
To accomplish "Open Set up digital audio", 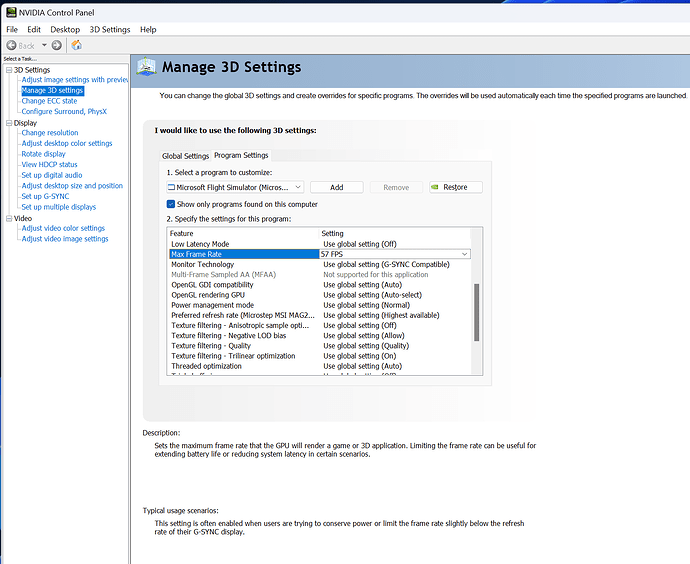I will click(52, 175).
